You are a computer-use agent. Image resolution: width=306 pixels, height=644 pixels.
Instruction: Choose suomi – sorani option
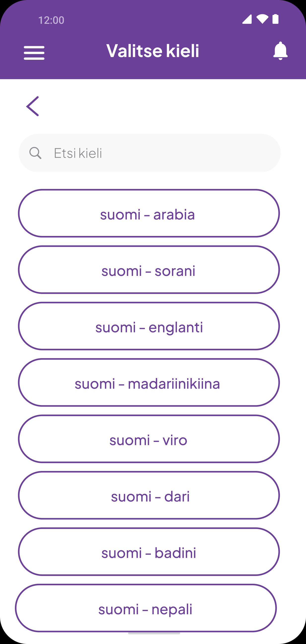(x=149, y=270)
